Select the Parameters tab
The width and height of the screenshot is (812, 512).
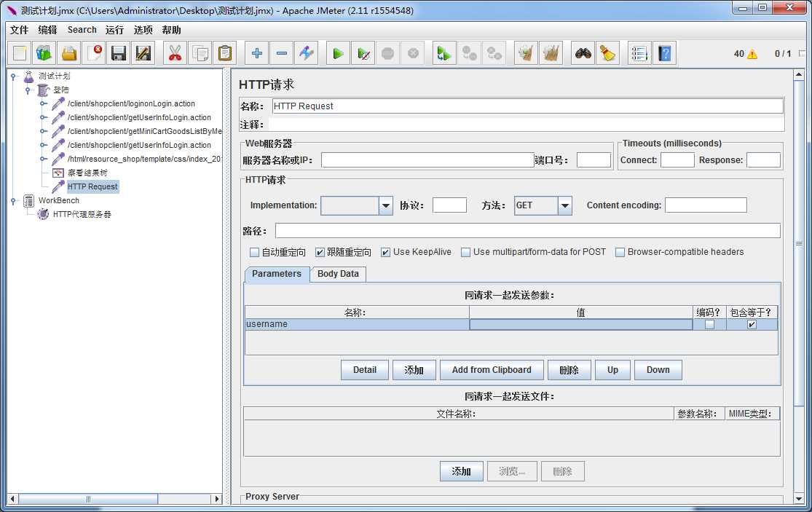coord(277,274)
